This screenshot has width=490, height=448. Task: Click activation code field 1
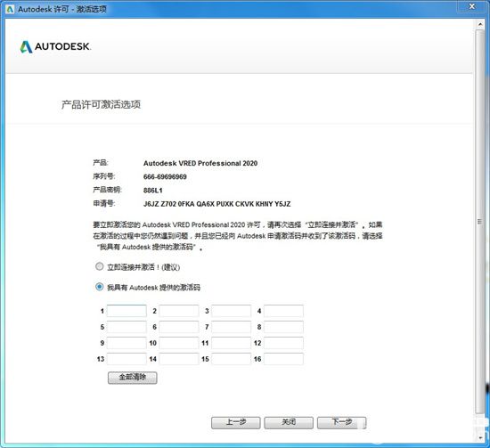pyautogui.click(x=127, y=311)
